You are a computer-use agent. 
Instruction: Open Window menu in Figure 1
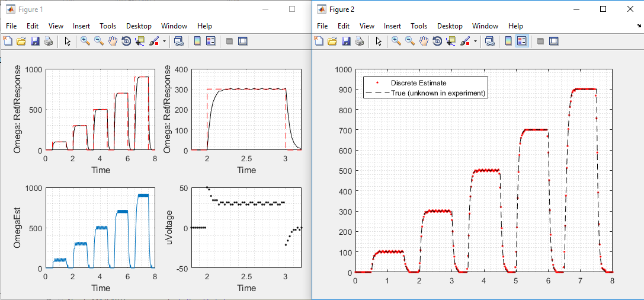pos(174,26)
